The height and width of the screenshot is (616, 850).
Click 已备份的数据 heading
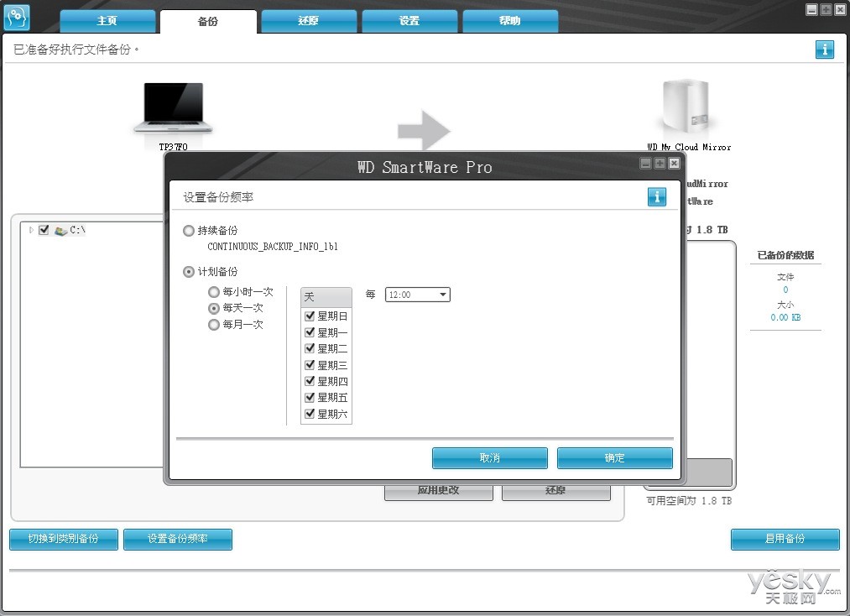pyautogui.click(x=785, y=255)
